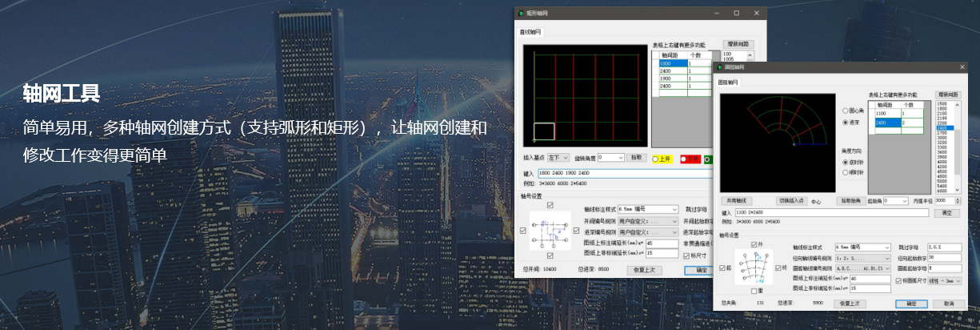Click 确定 in the rectangular dialog
The image size is (980, 330).
pos(700,271)
